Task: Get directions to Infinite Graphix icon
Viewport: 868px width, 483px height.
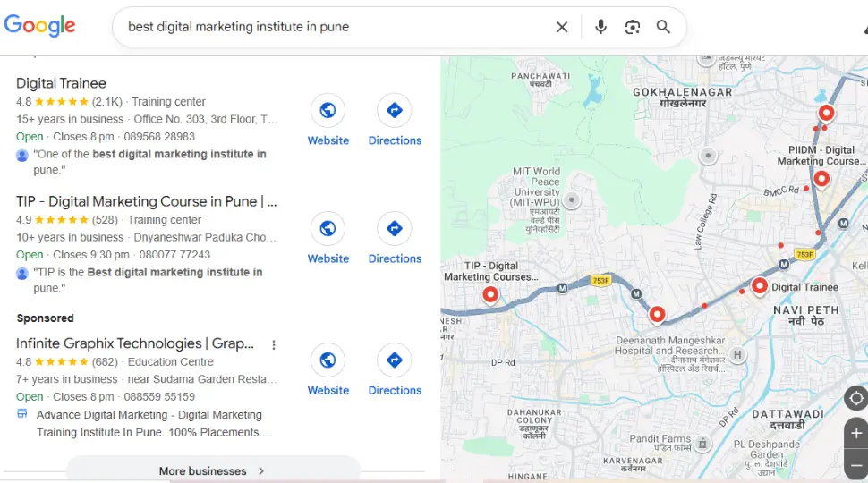Action: [394, 360]
